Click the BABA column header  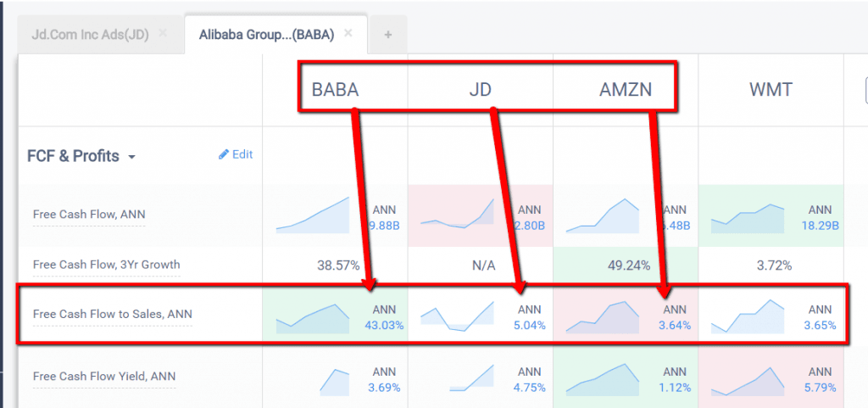pyautogui.click(x=335, y=89)
